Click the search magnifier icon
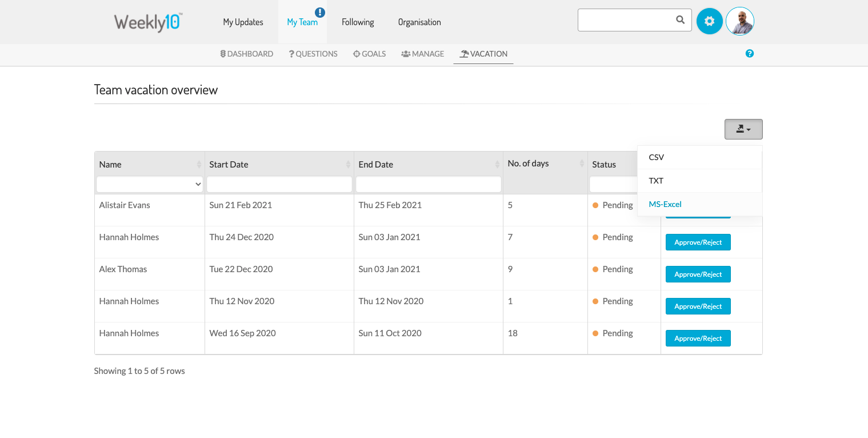 (x=680, y=20)
